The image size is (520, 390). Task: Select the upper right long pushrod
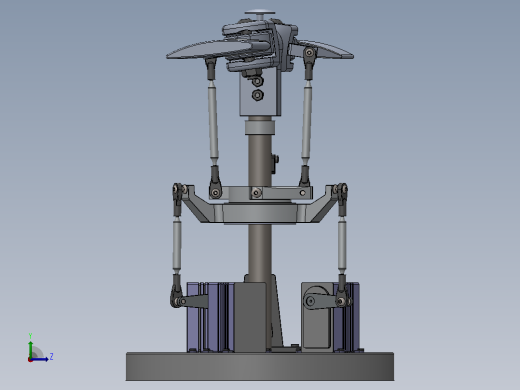pyautogui.click(x=307, y=122)
